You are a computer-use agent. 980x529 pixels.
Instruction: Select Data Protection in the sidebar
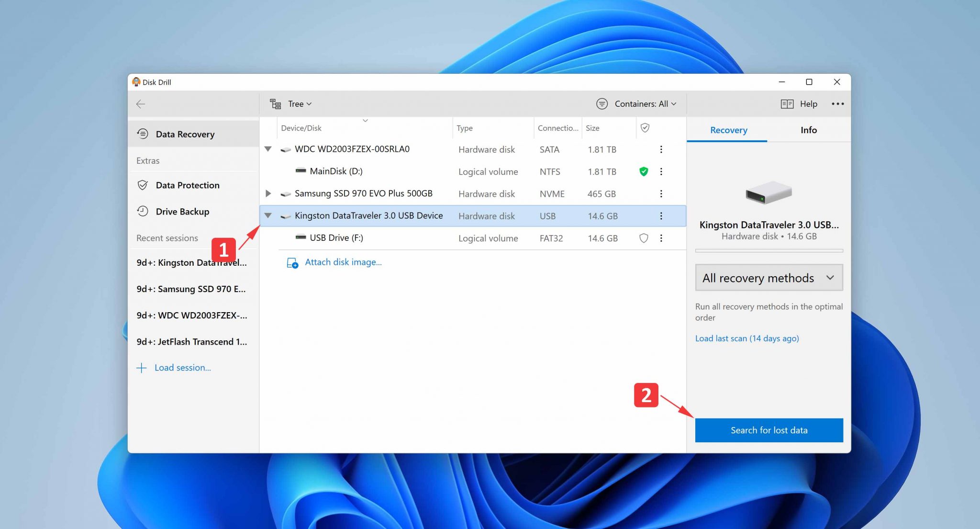tap(193, 185)
